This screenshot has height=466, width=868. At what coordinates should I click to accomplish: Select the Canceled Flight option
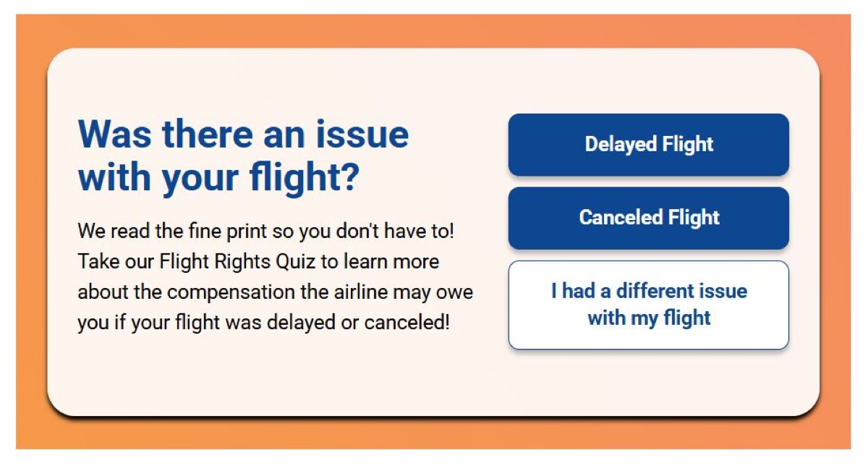click(648, 218)
